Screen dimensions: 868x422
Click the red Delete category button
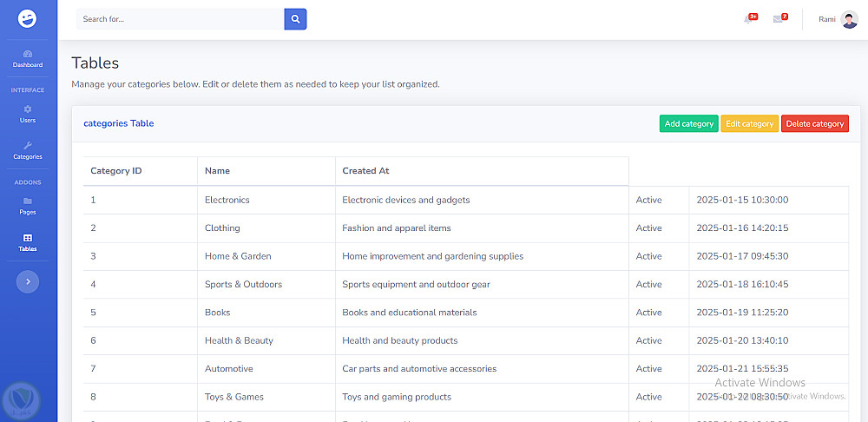click(814, 124)
